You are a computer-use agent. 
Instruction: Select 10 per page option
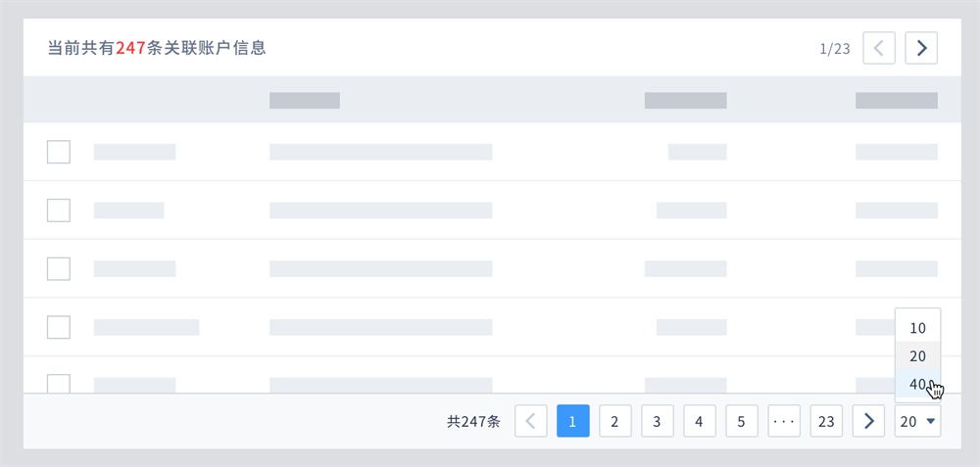pyautogui.click(x=917, y=328)
